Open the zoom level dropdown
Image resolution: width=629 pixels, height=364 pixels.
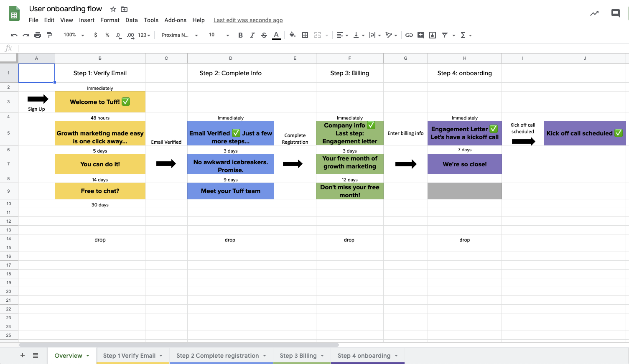(x=73, y=35)
